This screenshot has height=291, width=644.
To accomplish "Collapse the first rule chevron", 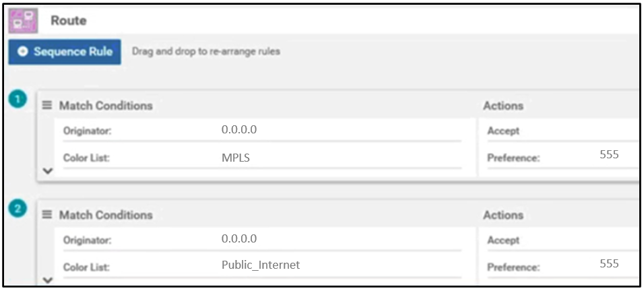I will (47, 171).
